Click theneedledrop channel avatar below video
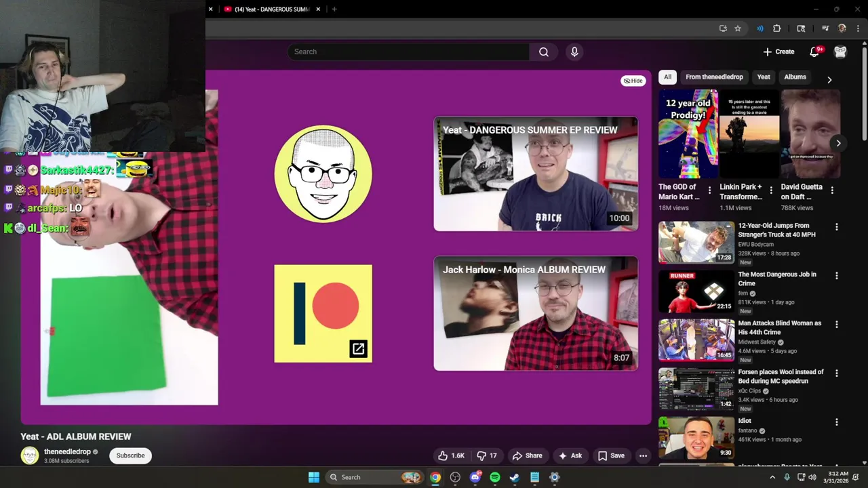Screen dimensions: 868x488 click(x=30, y=455)
